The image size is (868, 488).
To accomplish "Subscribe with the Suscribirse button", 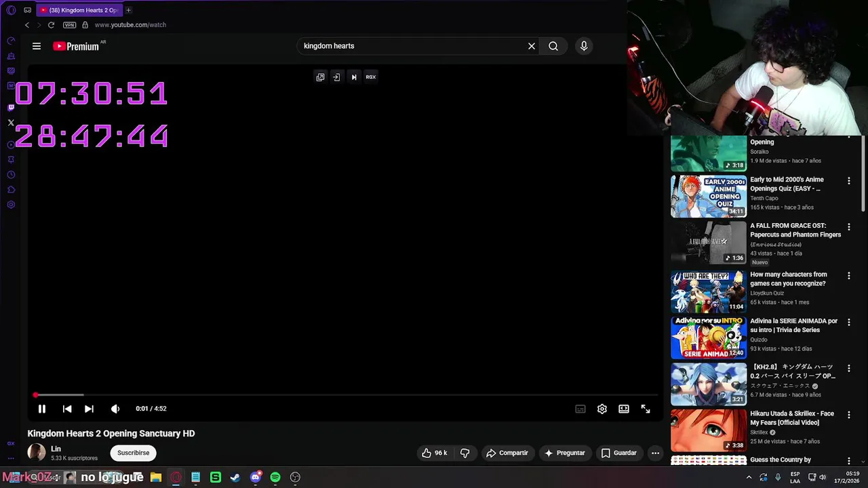I will click(134, 453).
